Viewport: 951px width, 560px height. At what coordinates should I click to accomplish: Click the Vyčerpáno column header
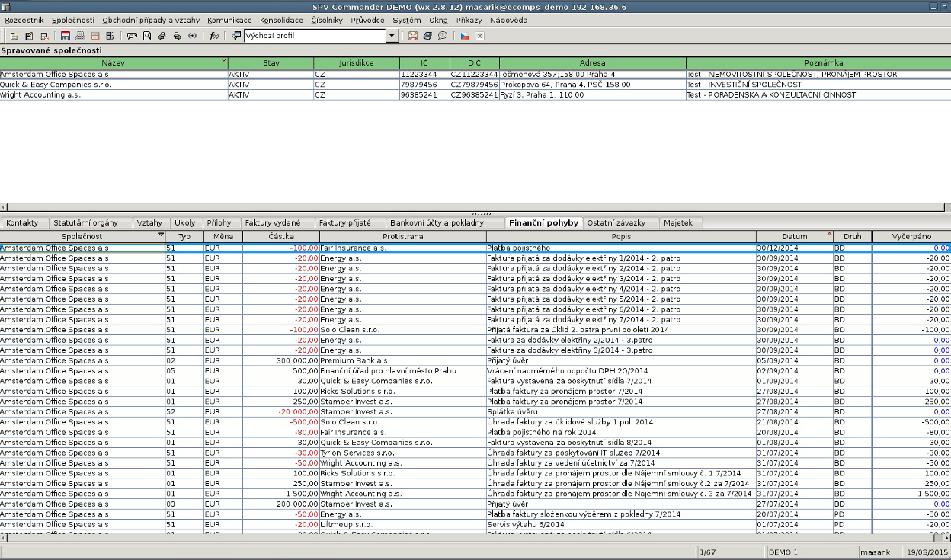(x=911, y=237)
